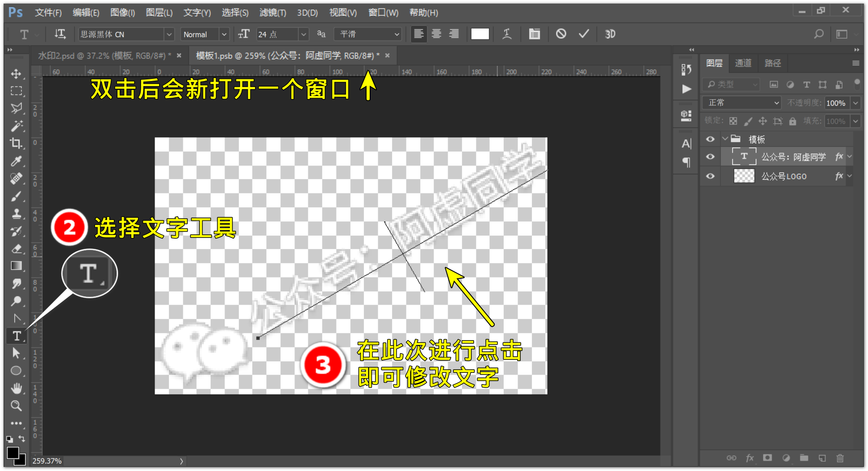The image size is (868, 471).
Task: Toggle text orientation in options bar
Action: pyautogui.click(x=60, y=34)
